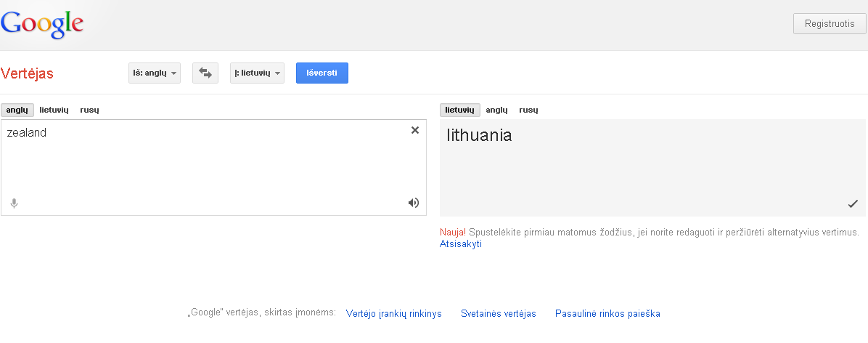Screen dimensions: 868x343
Task: Select lietuvių target language tab
Action: click(x=460, y=110)
